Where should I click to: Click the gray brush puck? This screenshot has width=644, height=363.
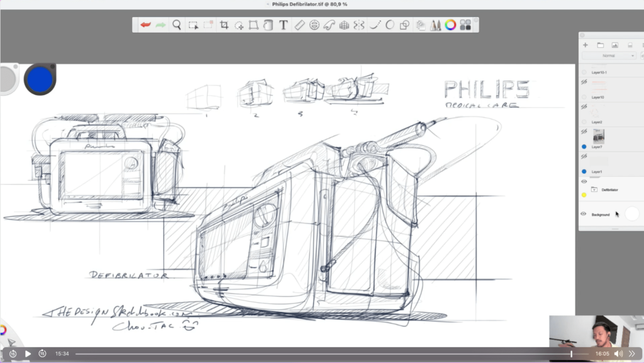tap(8, 79)
